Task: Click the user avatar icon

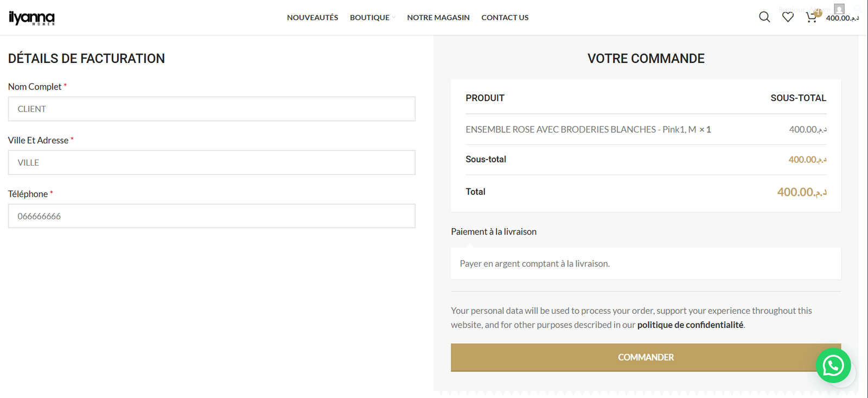Action: pos(839,9)
